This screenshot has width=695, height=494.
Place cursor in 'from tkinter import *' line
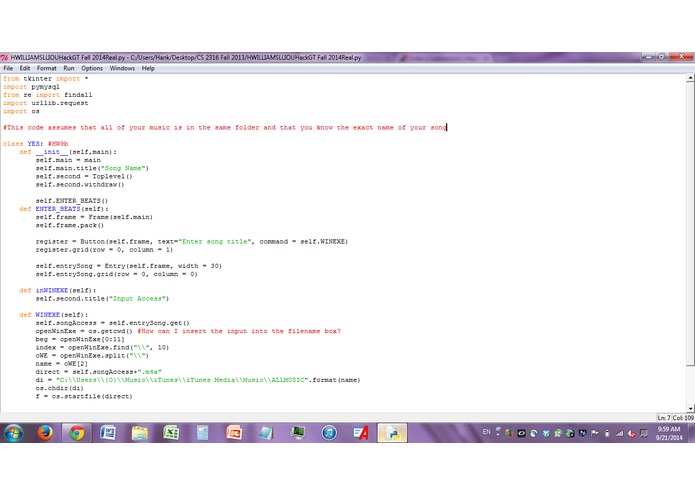click(x=46, y=78)
